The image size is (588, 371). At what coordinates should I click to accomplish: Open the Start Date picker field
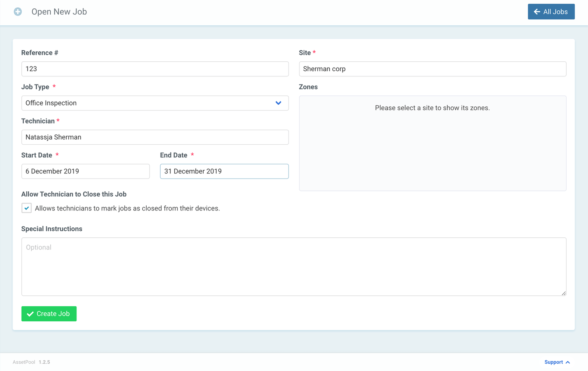click(x=86, y=172)
